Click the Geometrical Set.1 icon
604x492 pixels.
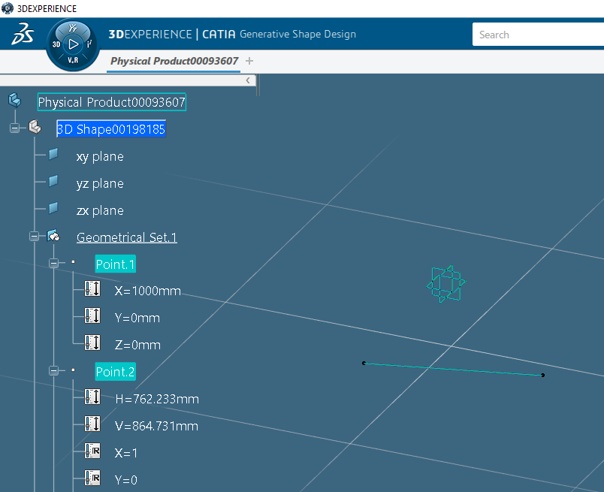click(53, 235)
